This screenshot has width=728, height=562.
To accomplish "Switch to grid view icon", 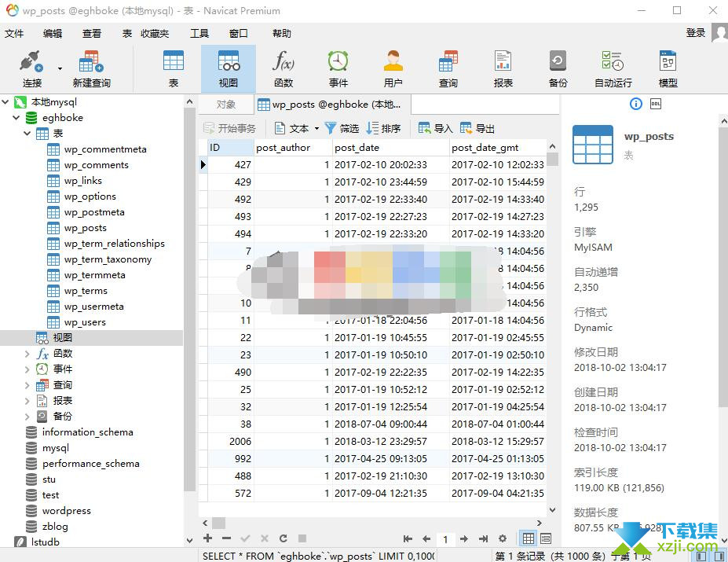I will [529, 538].
